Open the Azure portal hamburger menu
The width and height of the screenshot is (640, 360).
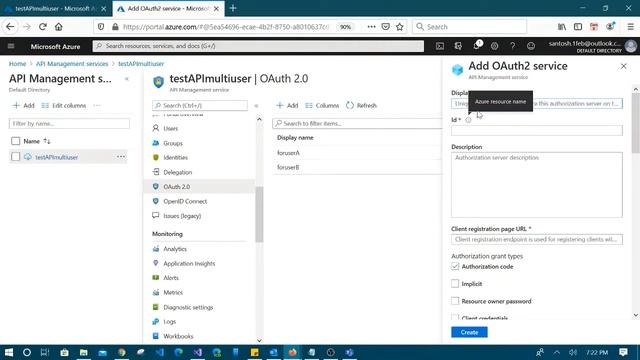click(x=11, y=46)
